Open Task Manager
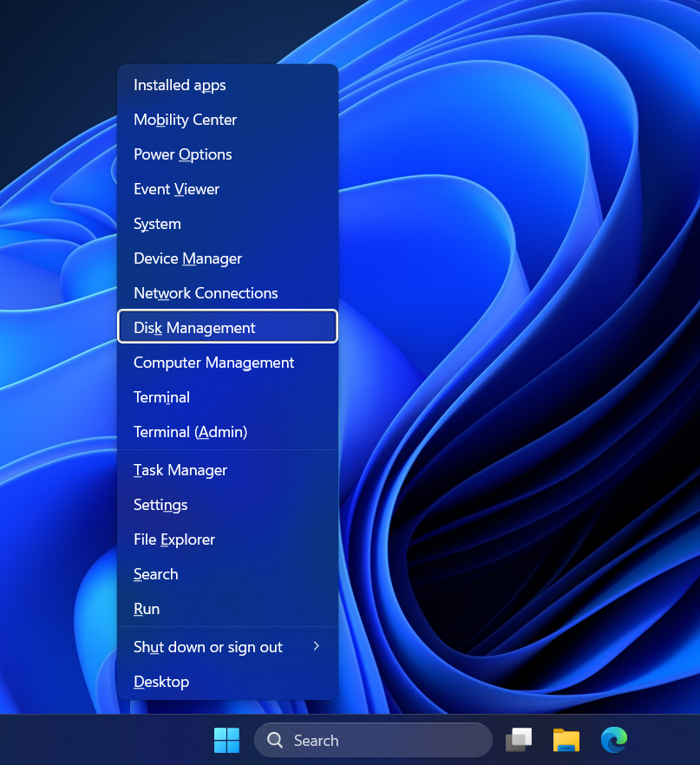The image size is (700, 765). tap(227, 470)
